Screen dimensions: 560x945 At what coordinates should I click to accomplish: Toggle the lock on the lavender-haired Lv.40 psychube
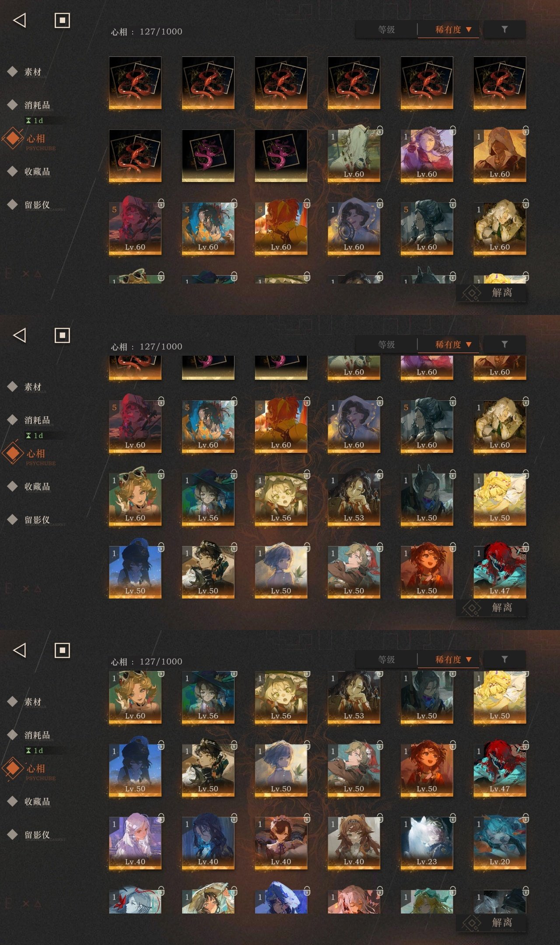(x=161, y=818)
